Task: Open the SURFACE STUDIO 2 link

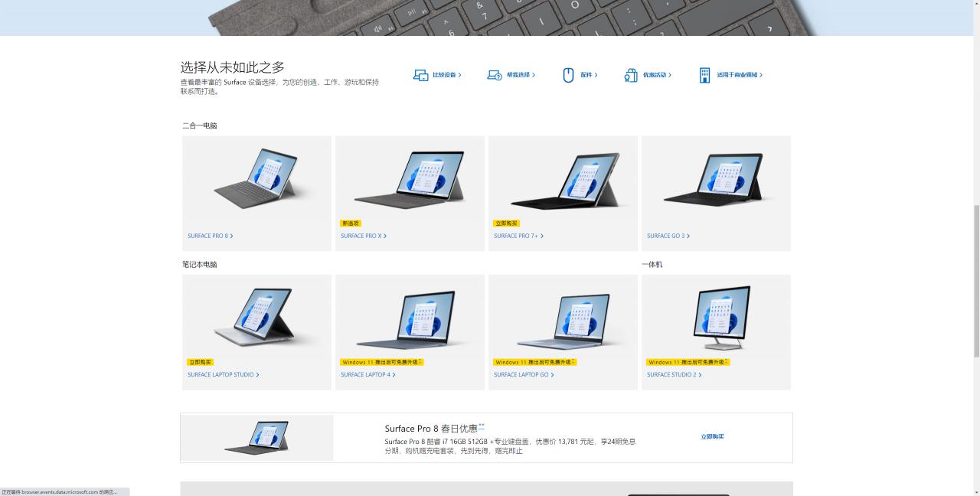Action: (675, 375)
